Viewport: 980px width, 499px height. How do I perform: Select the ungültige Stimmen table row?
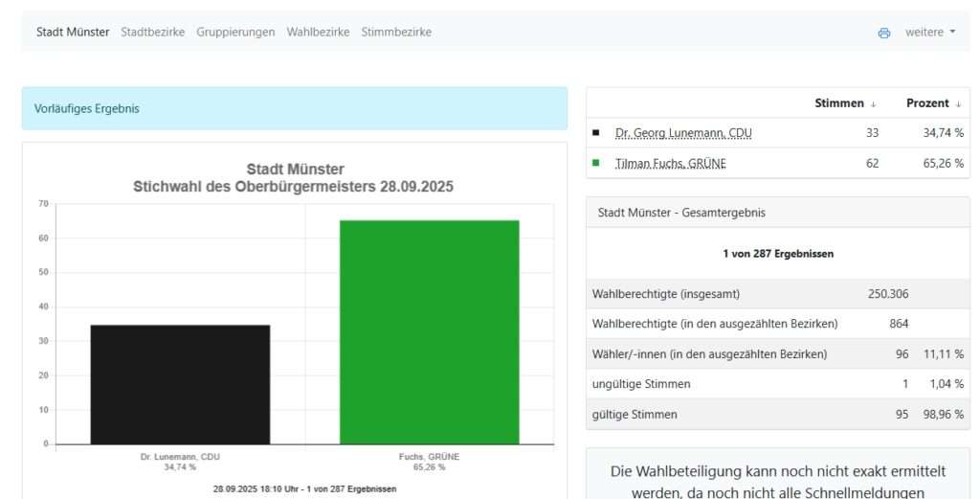777,384
